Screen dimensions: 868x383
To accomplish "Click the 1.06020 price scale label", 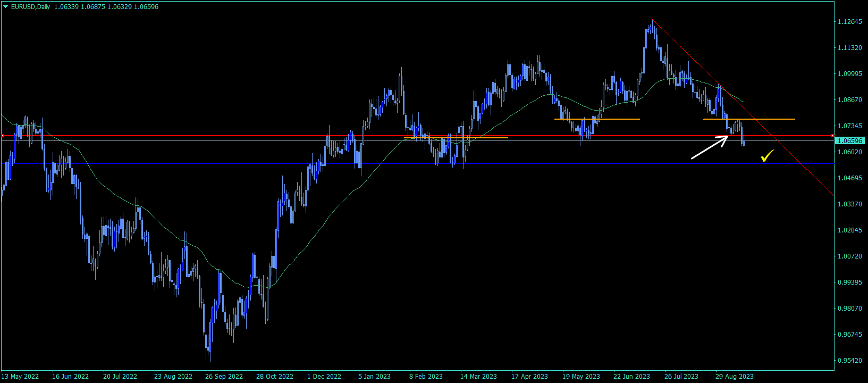I will [849, 152].
